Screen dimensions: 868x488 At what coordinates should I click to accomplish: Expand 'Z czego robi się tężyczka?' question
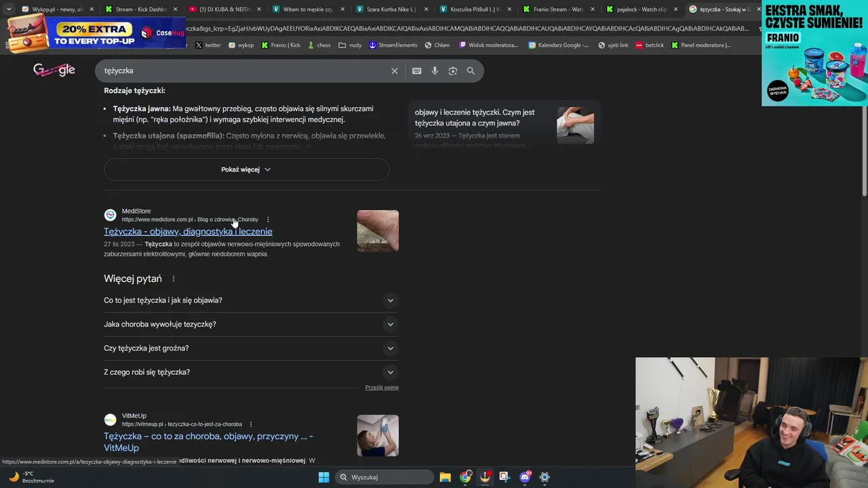(x=251, y=372)
